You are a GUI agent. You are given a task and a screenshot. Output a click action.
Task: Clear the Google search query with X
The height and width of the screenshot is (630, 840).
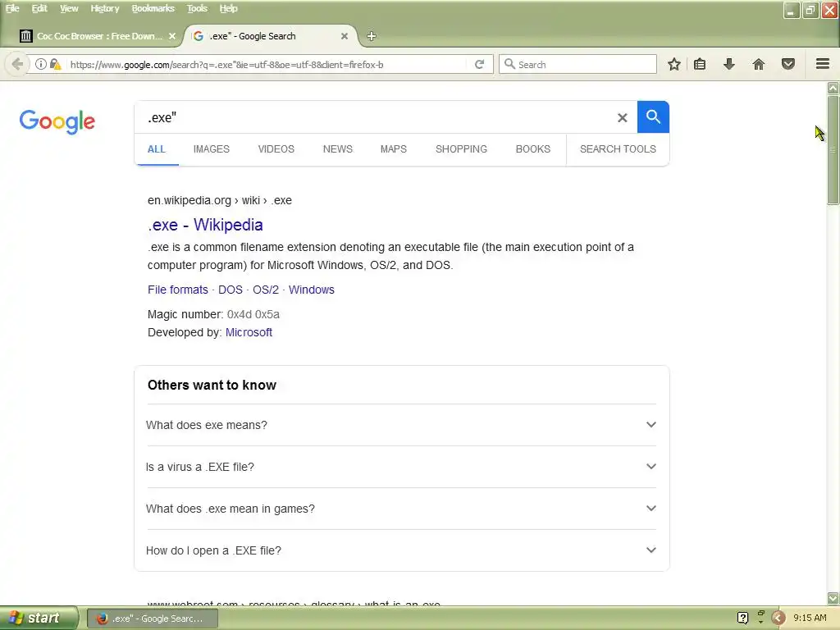622,117
